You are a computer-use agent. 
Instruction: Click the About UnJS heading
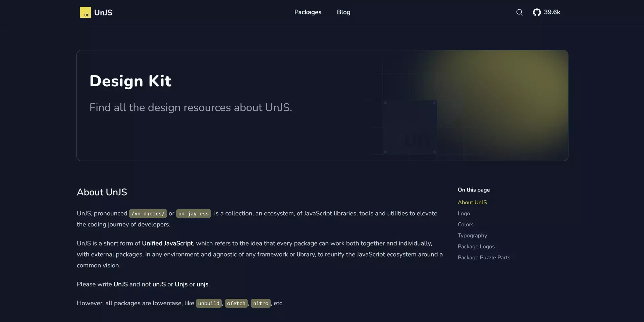102,192
